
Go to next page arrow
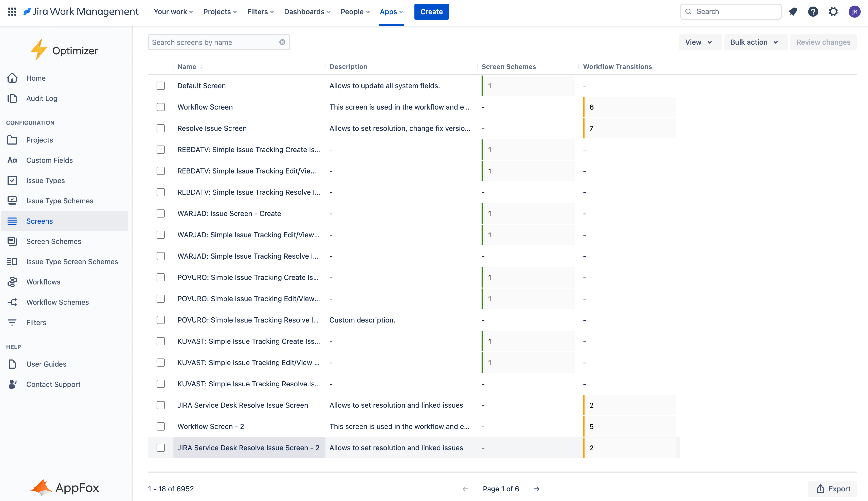click(537, 489)
